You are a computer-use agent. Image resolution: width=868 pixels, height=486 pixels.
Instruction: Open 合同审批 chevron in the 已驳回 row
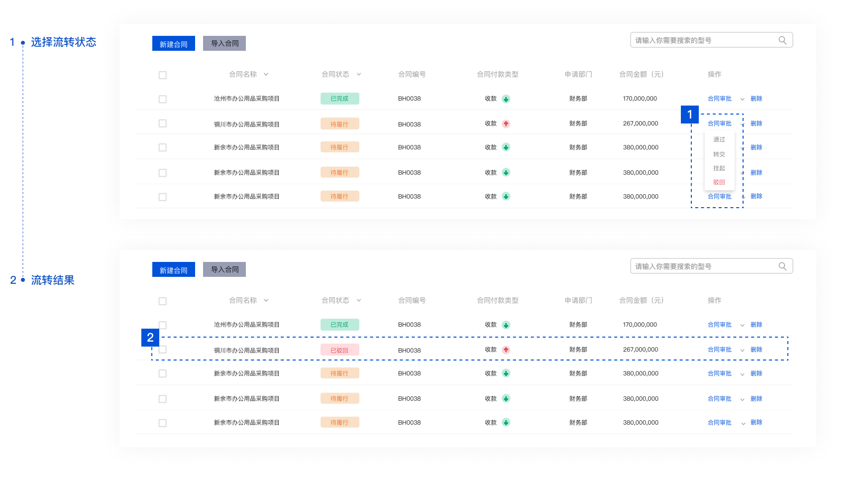tap(742, 350)
